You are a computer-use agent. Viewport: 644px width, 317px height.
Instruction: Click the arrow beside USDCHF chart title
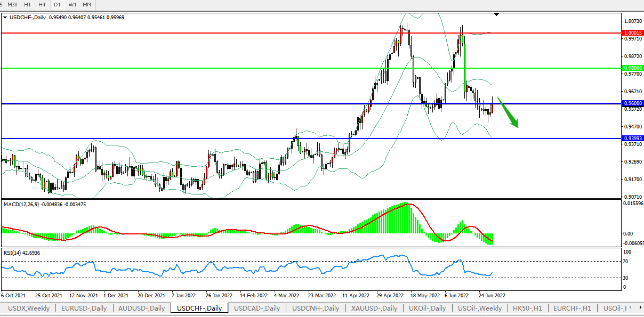[5, 17]
